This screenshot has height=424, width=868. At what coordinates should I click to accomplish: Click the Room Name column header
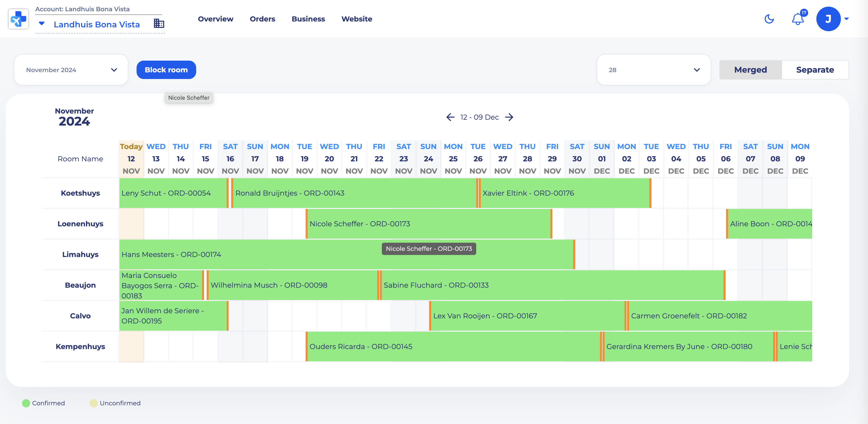click(80, 159)
